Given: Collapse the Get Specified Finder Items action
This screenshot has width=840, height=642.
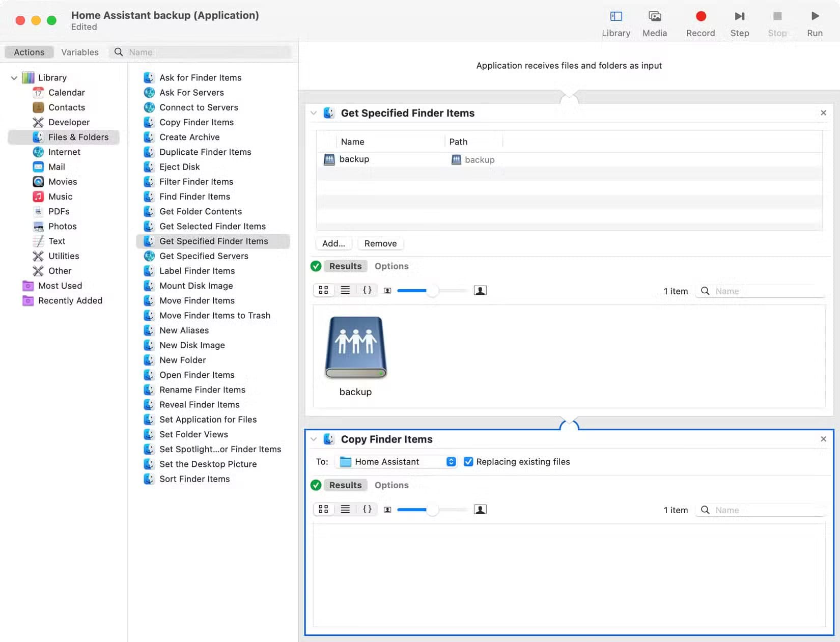Looking at the screenshot, I should coord(314,113).
